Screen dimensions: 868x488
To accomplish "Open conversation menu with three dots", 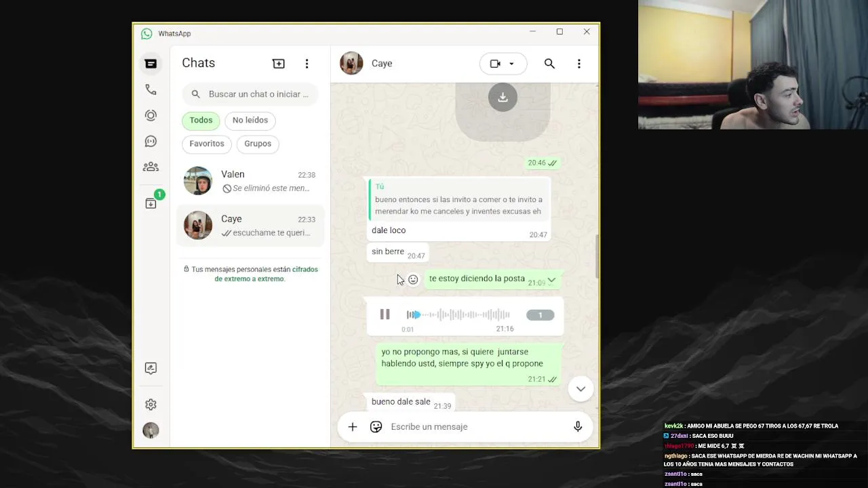I will (x=578, y=64).
